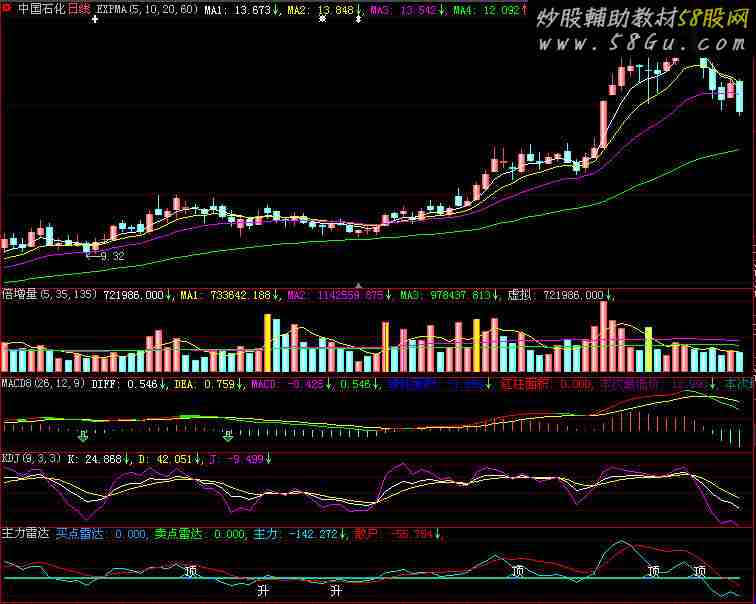Click the tallest pink volume bar
Screen dimensions: 756x604
pyautogui.click(x=604, y=336)
